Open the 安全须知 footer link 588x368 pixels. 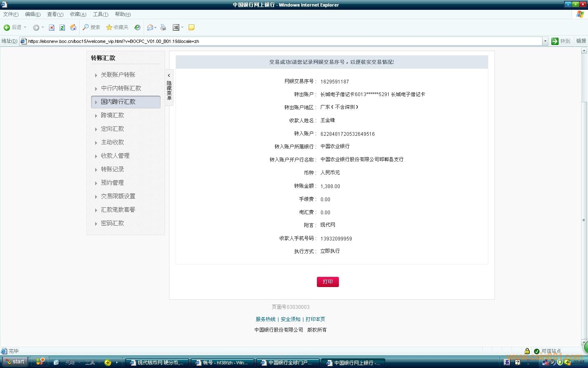coord(290,319)
